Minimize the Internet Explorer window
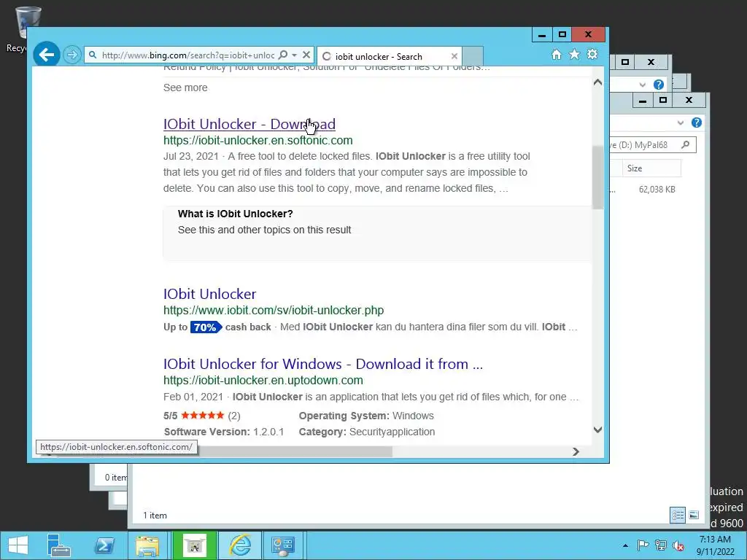 click(542, 35)
